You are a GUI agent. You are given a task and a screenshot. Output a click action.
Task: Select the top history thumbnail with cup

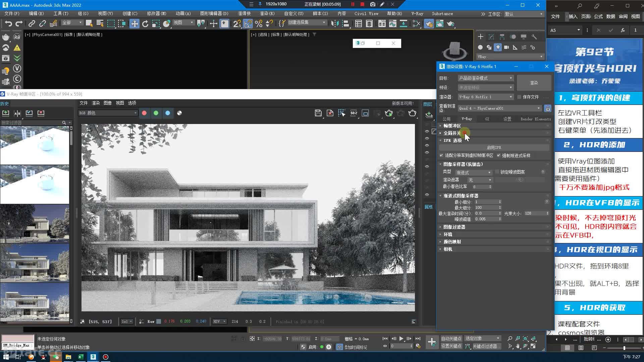tap(35, 145)
